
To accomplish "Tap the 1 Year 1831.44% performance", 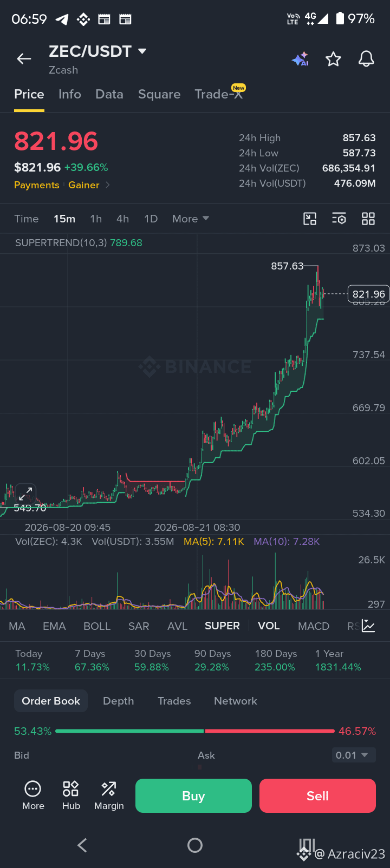I will pyautogui.click(x=338, y=660).
